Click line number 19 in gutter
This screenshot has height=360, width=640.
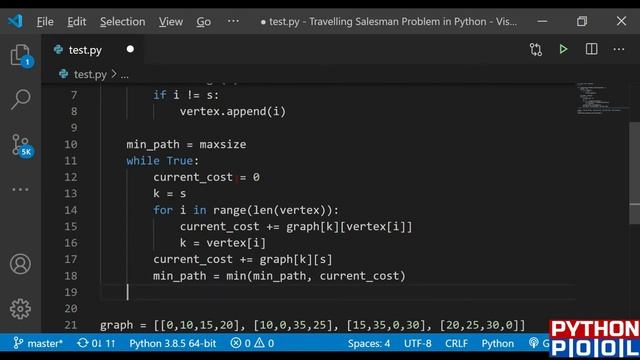71,292
